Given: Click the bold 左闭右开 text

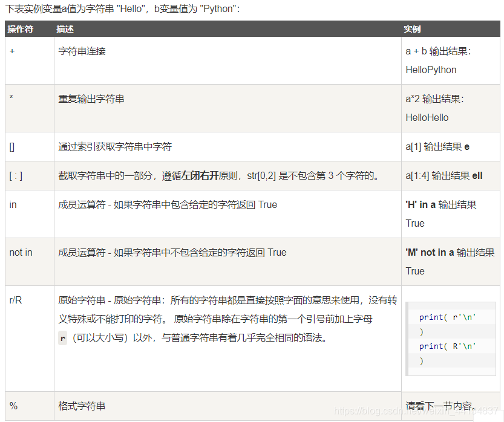Looking at the screenshot, I should tap(200, 176).
